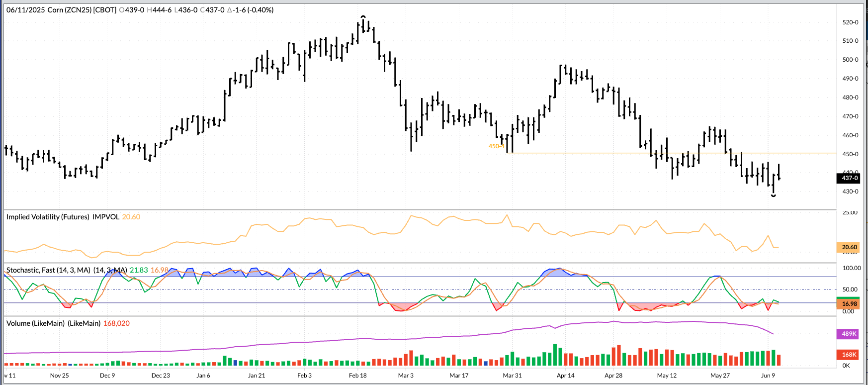
Task: Click the orange 20.60 implied volatility tag
Action: point(849,247)
